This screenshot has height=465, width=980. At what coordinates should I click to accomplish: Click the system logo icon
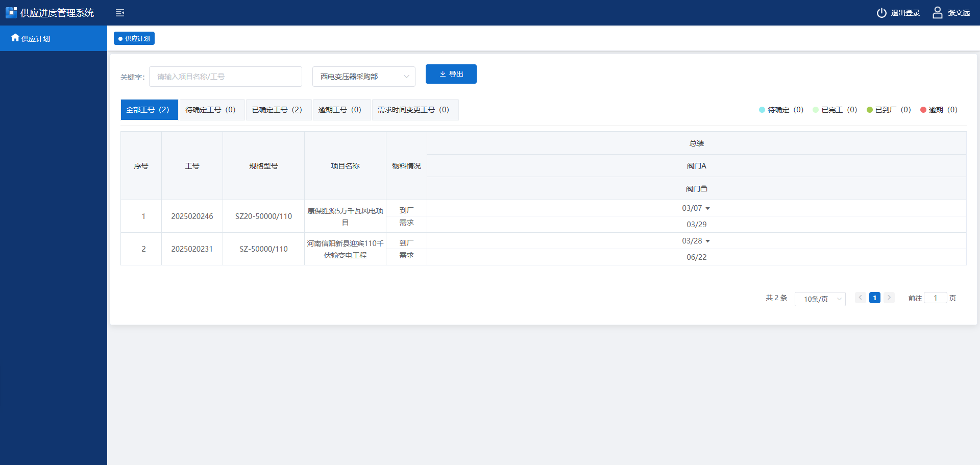[x=11, y=13]
